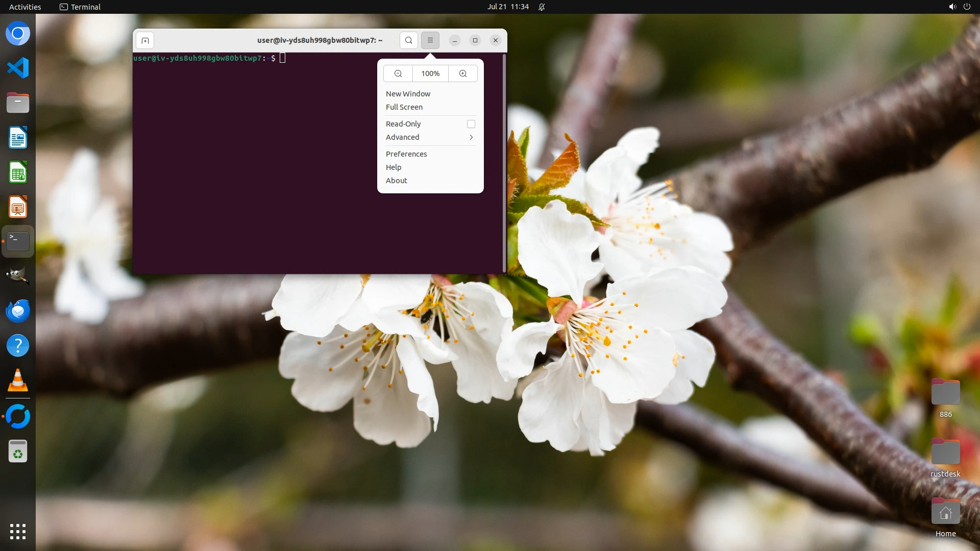980x551 pixels.
Task: Select New Window from the menu
Action: pos(408,94)
